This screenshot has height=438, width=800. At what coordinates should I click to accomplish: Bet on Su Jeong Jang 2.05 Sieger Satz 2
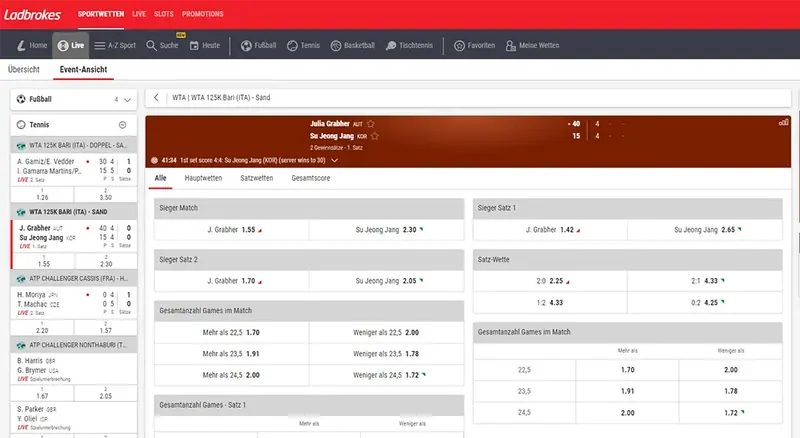(x=387, y=281)
